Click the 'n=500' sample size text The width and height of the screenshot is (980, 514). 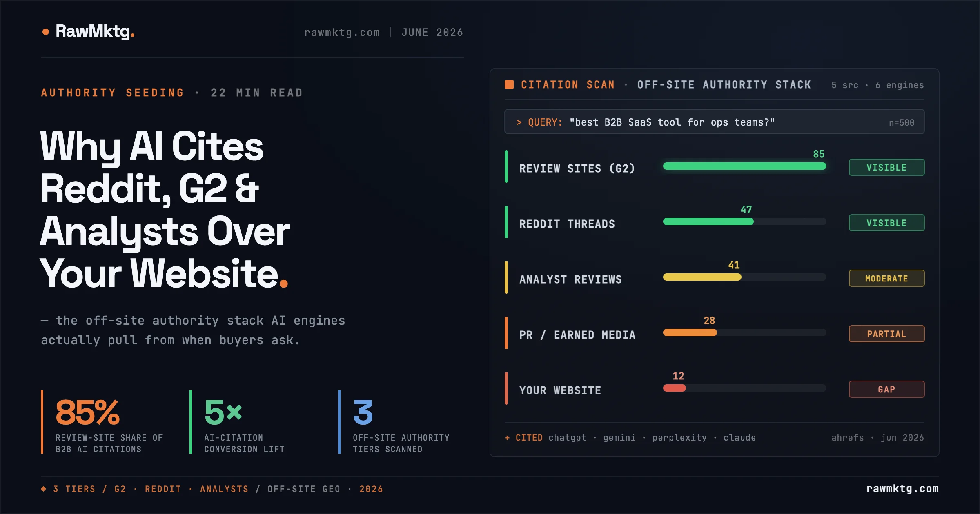coord(902,122)
